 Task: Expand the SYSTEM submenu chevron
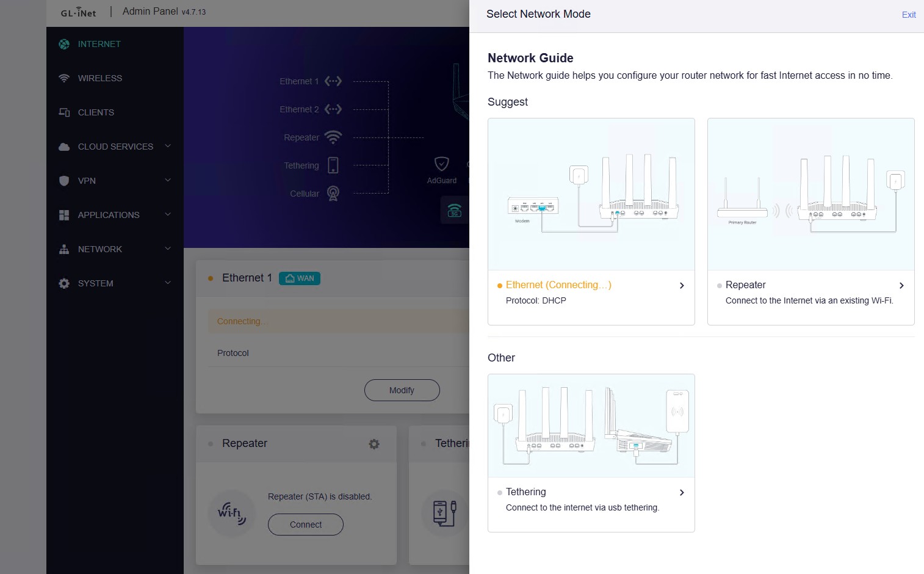(x=168, y=283)
